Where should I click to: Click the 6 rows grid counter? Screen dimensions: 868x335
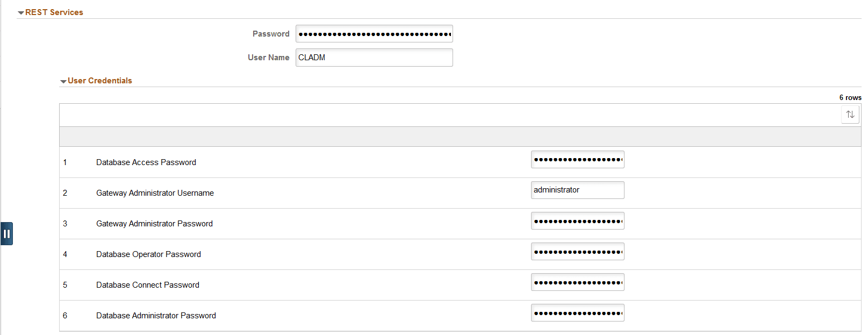(x=850, y=97)
